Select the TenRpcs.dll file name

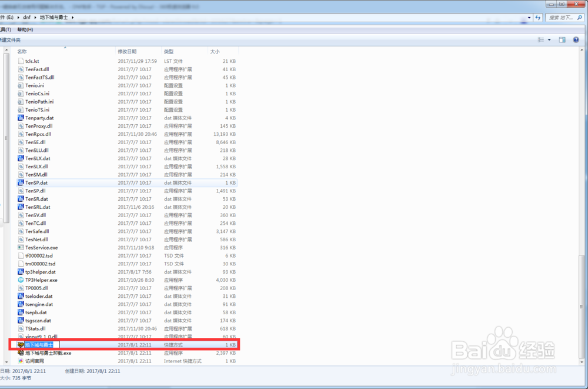38,134
